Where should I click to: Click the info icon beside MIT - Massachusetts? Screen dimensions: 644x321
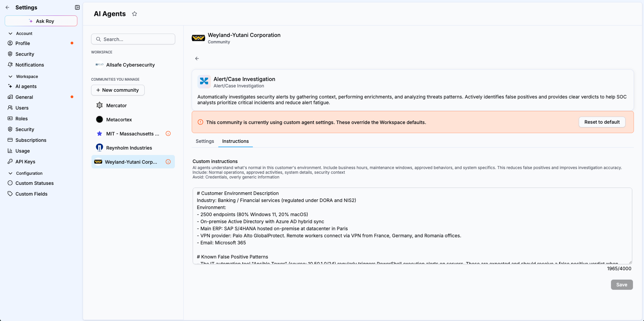(x=168, y=133)
